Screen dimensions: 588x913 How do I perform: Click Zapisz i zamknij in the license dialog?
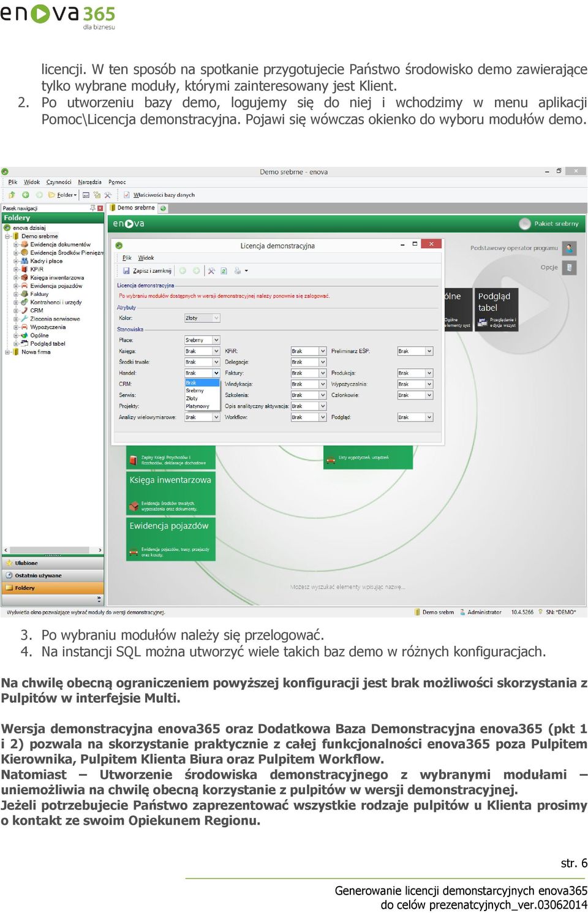pyautogui.click(x=147, y=271)
